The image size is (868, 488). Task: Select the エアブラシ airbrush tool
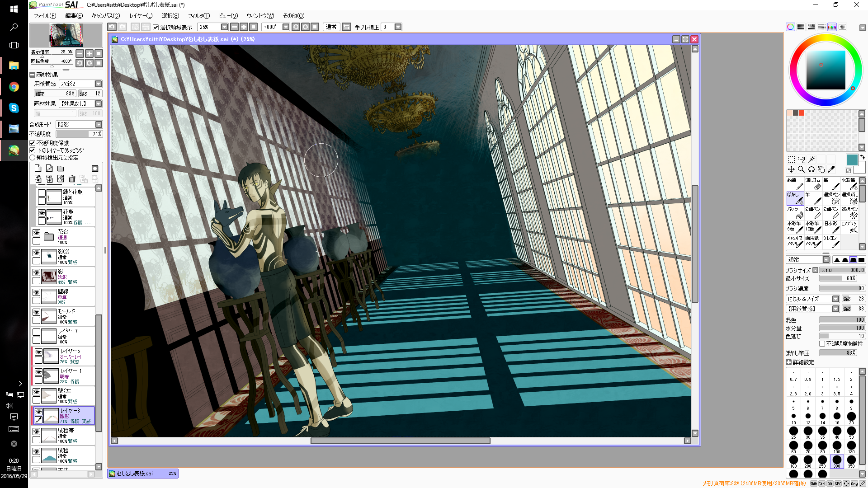point(849,227)
